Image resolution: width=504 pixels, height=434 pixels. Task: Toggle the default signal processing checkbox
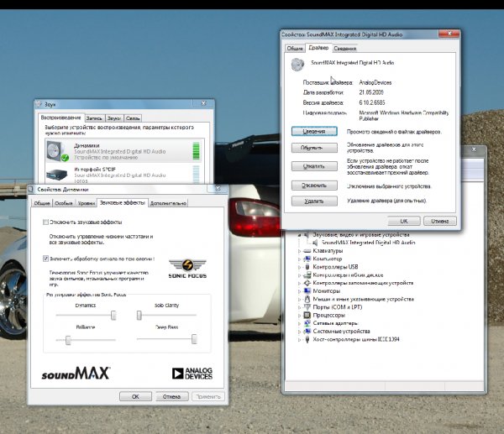click(x=45, y=259)
